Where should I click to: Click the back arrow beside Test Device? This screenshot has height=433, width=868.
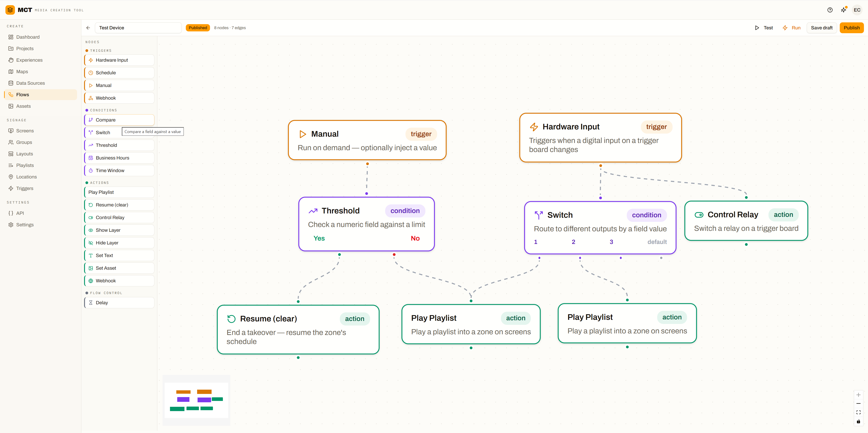(x=88, y=28)
